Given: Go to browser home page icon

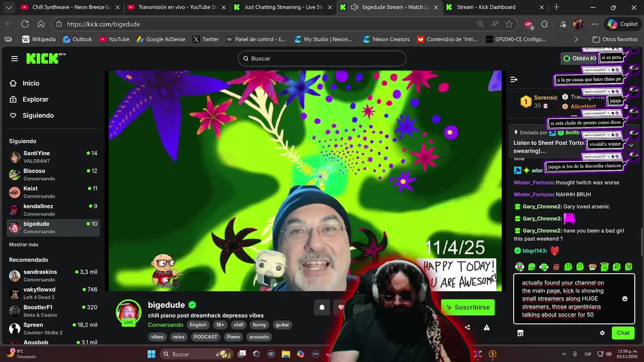Looking at the screenshot, I should [x=41, y=24].
